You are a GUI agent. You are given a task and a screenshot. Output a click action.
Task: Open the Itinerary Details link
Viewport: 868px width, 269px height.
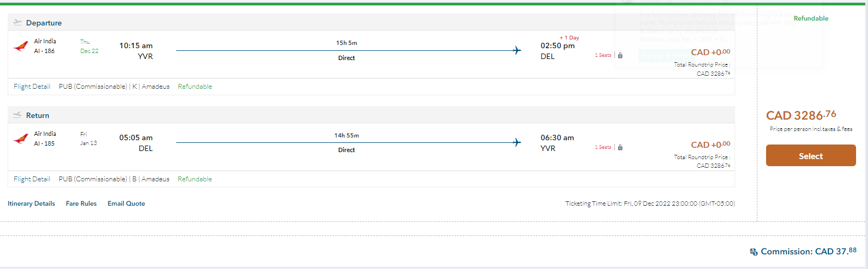[31, 204]
